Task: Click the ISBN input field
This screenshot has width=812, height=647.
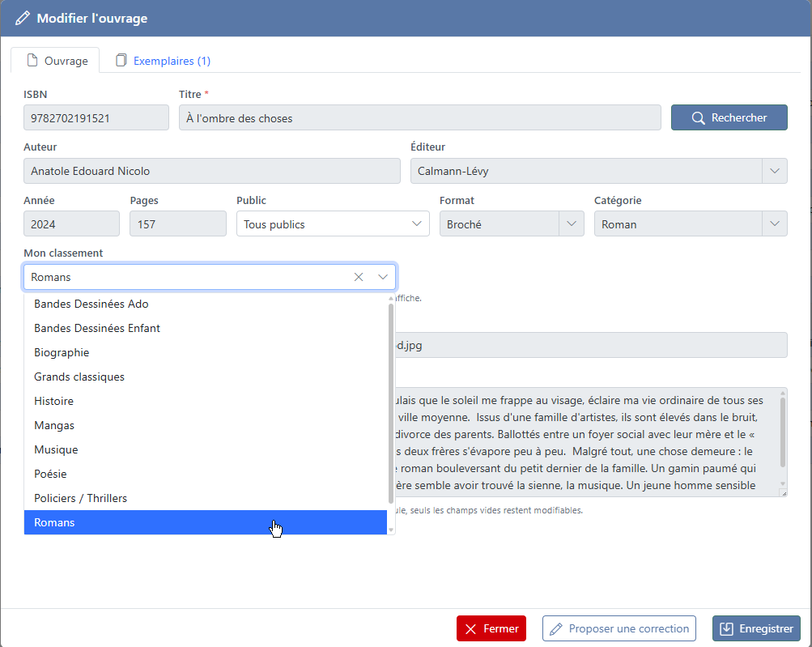Action: [x=96, y=117]
